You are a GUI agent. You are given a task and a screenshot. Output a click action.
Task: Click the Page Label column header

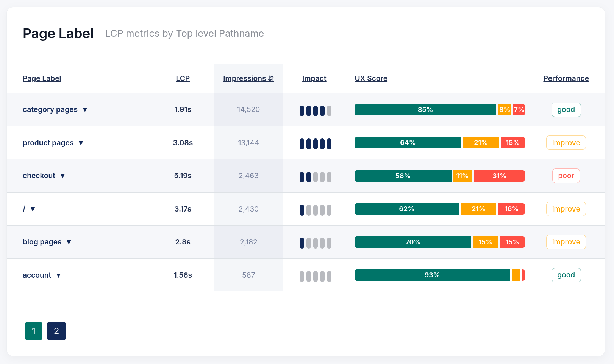coord(42,78)
